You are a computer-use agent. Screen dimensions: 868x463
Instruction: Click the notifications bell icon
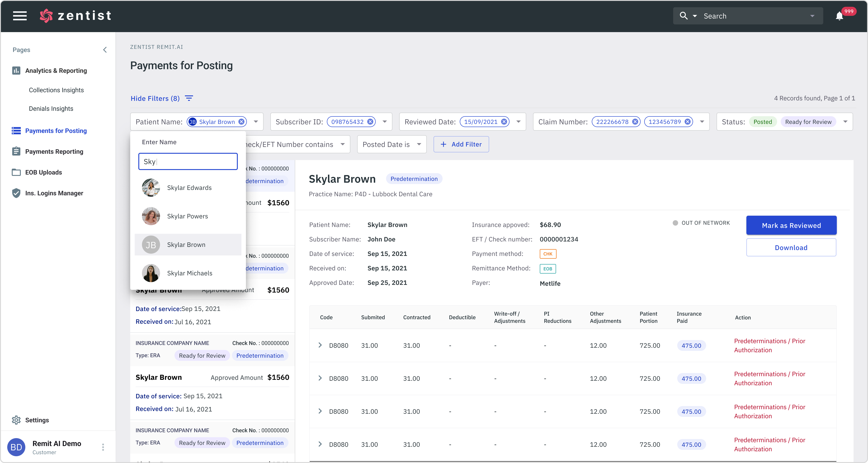pyautogui.click(x=839, y=16)
